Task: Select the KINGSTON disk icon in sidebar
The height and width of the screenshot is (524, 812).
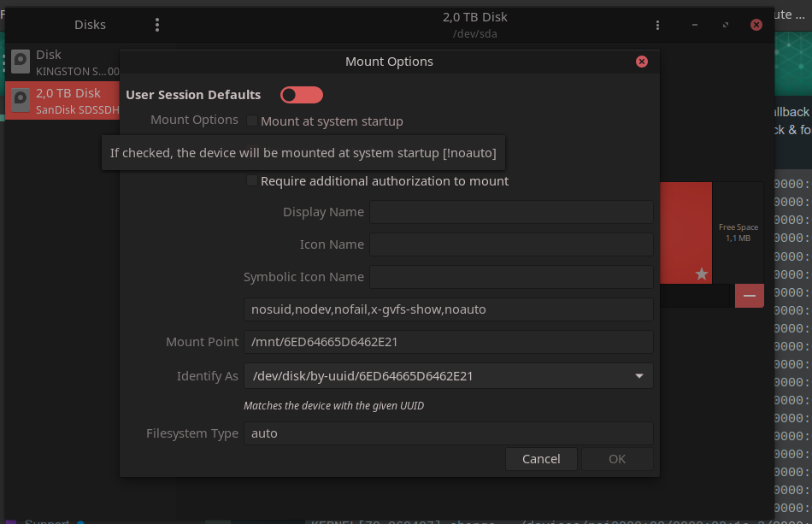Action: [x=21, y=62]
